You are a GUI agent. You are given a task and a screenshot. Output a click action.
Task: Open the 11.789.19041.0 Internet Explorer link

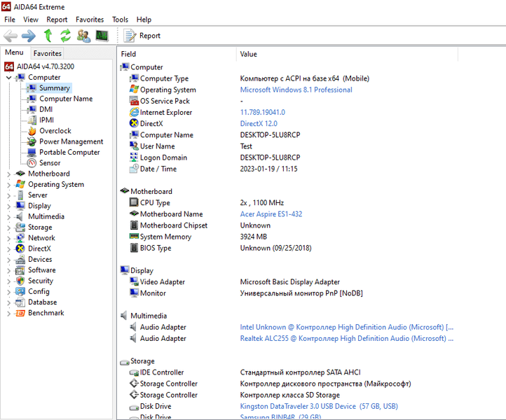262,112
